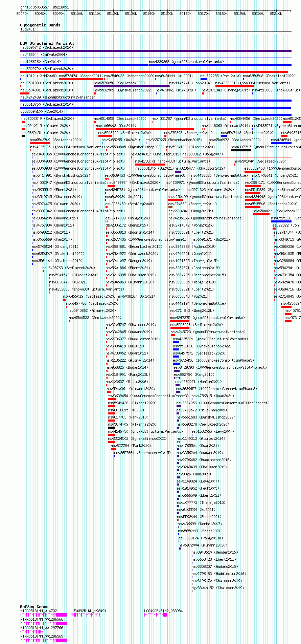Click nsv4233291 gnomADStructuralVariants label
The height and width of the screenshot is (644, 301).
click(253, 83)
